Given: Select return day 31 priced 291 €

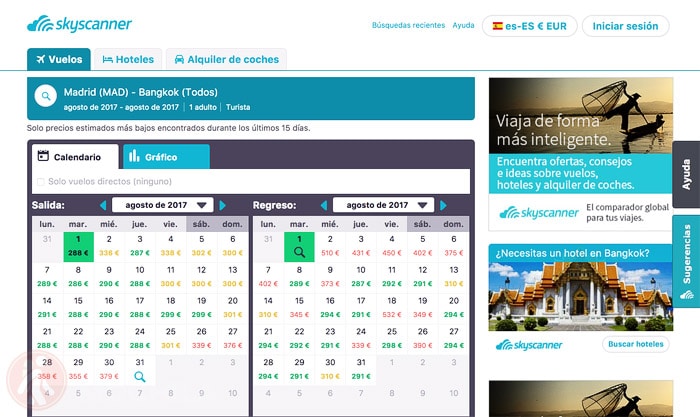Looking at the screenshot, I should [361, 370].
